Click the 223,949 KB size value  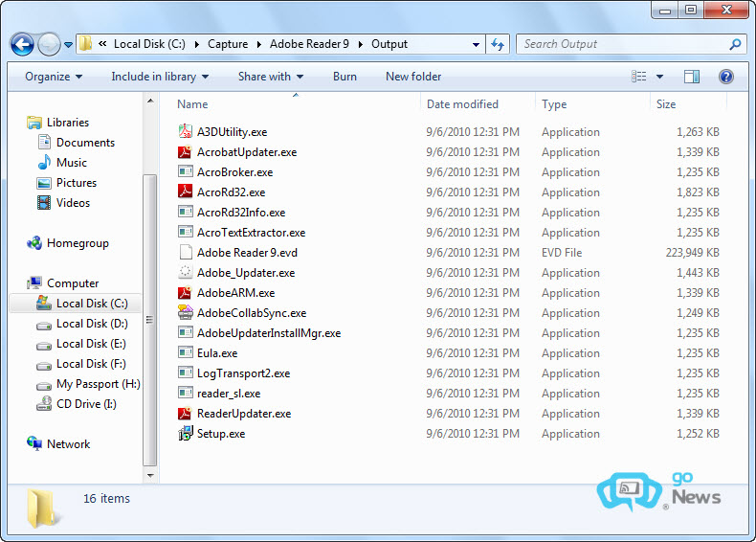692,253
